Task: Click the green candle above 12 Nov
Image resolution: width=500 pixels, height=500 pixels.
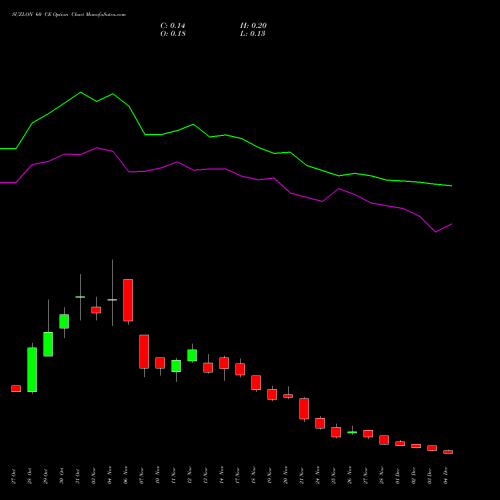Action: click(192, 355)
